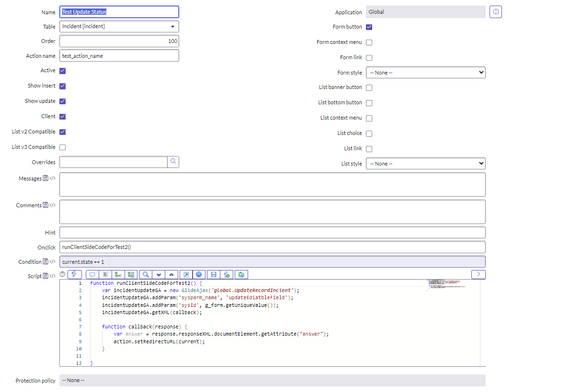Expand the script side panel with right arrow
Viewport: 570px width, 392px height.
point(478,274)
